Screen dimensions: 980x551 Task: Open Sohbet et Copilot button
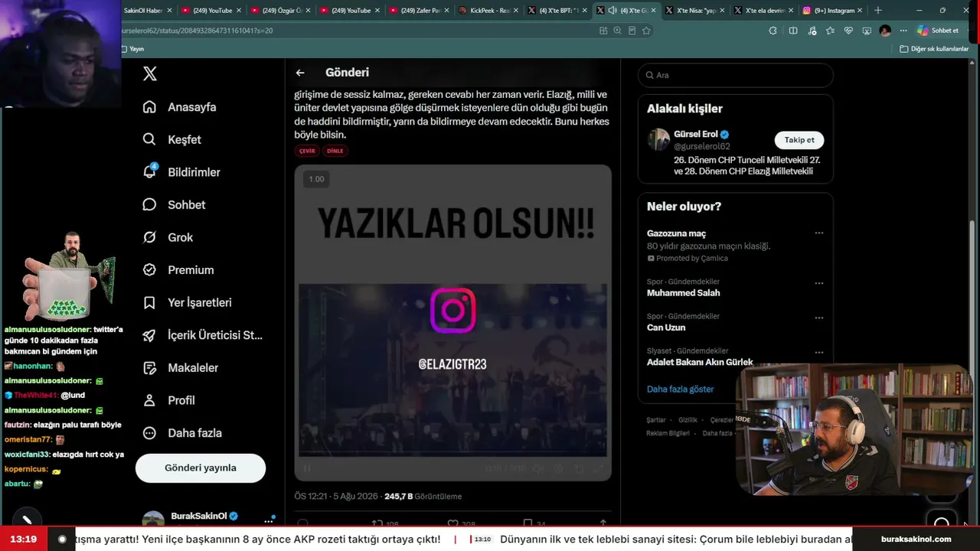(938, 31)
